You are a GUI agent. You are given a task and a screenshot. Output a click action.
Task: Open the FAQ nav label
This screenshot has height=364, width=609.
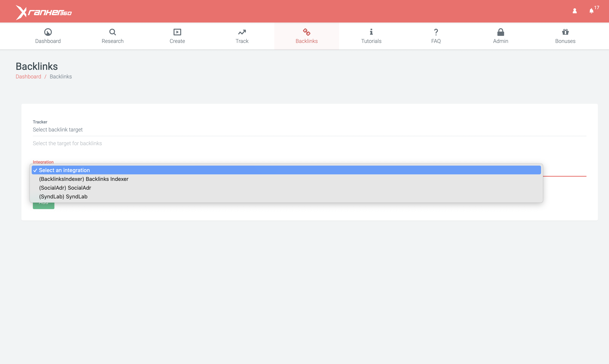pos(436,41)
